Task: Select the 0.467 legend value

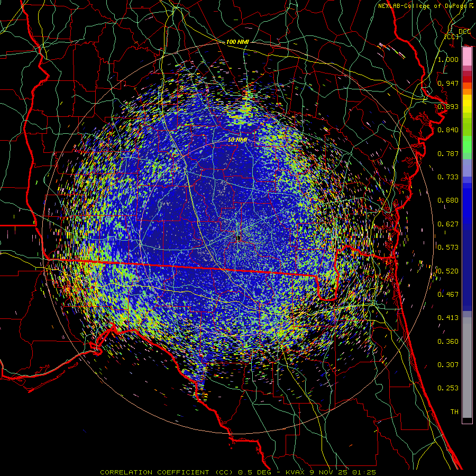Action: click(448, 295)
